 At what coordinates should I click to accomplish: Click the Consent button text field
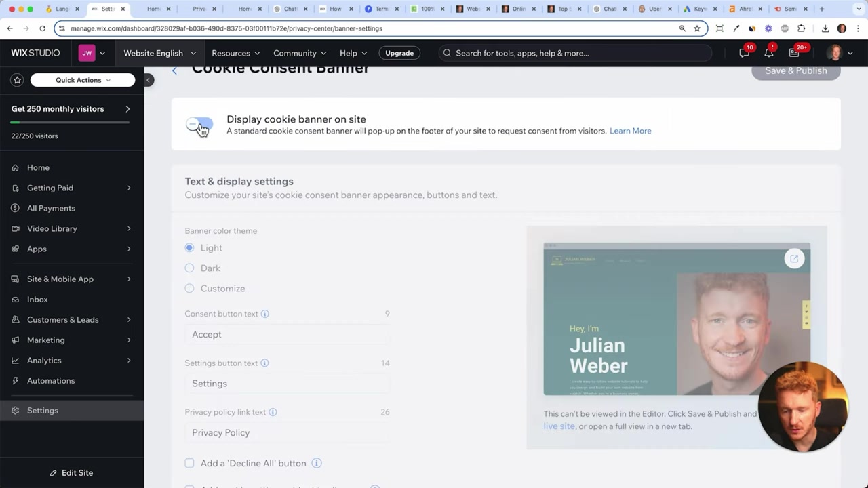(288, 335)
